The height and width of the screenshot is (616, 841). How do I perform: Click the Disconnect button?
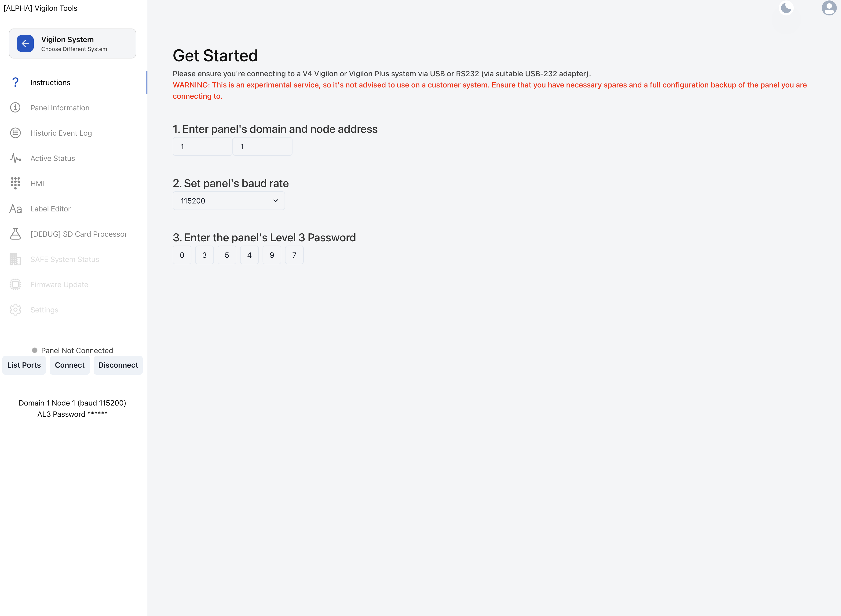(118, 365)
